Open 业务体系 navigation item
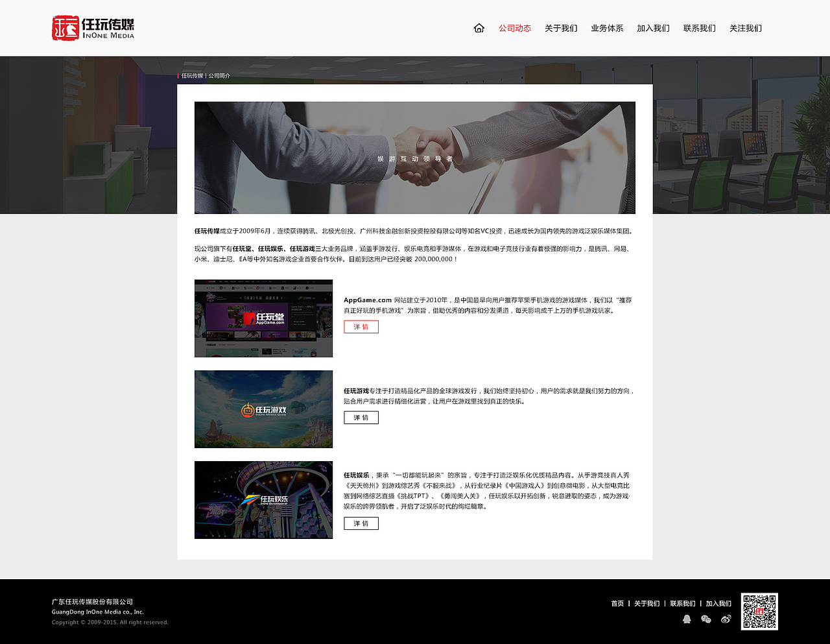This screenshot has width=830, height=644. [x=607, y=28]
